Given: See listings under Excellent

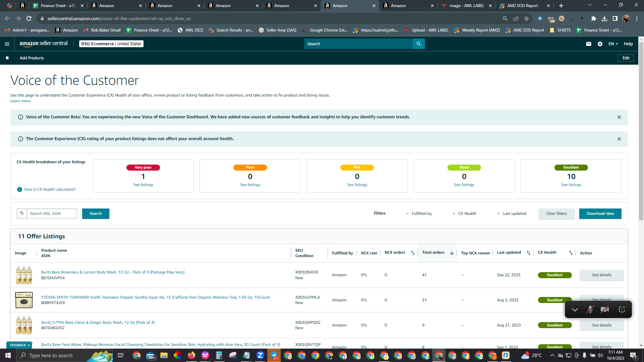Looking at the screenshot, I should point(571,185).
